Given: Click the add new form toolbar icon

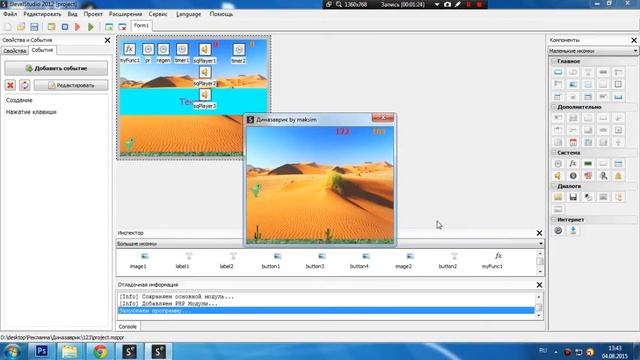Looking at the screenshot, I should pyautogui.click(x=109, y=27).
